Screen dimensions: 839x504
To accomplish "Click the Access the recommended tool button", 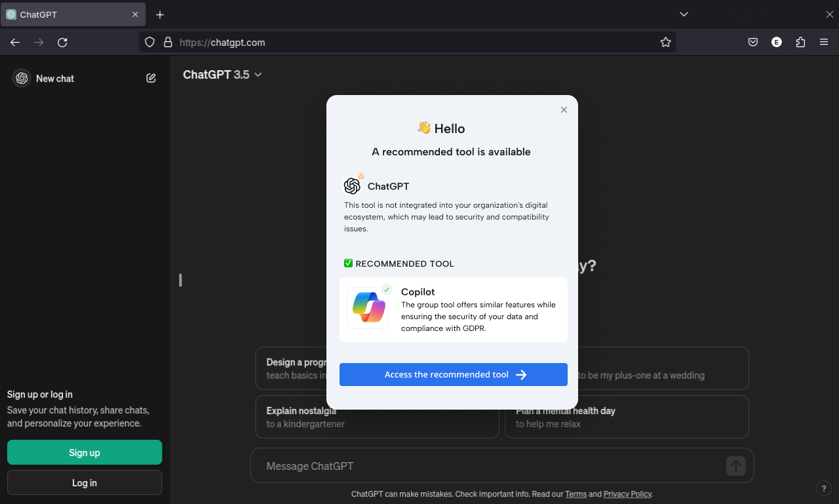I will (453, 374).
